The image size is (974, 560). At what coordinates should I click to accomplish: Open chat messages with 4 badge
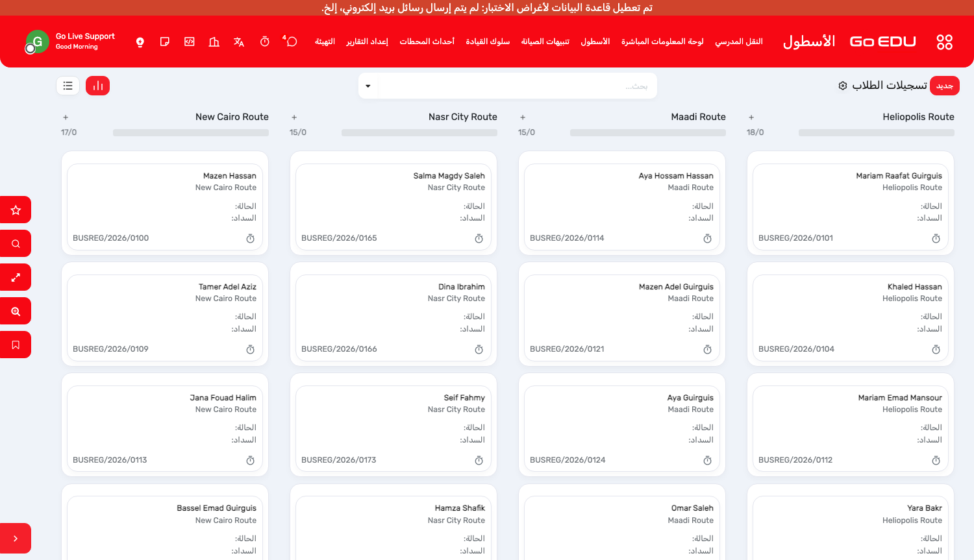pyautogui.click(x=291, y=42)
